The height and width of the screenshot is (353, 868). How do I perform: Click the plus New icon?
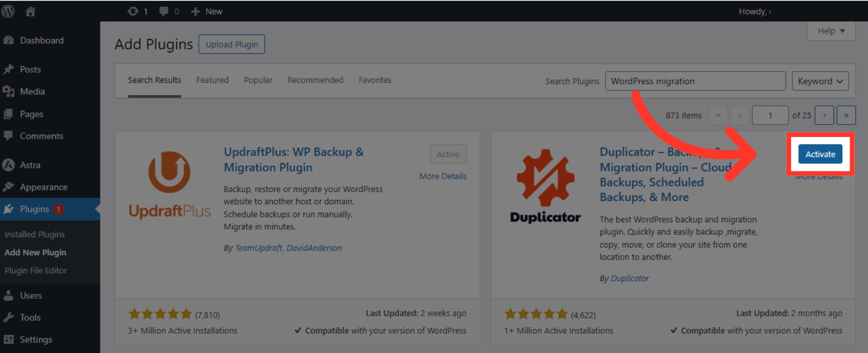[x=195, y=11]
